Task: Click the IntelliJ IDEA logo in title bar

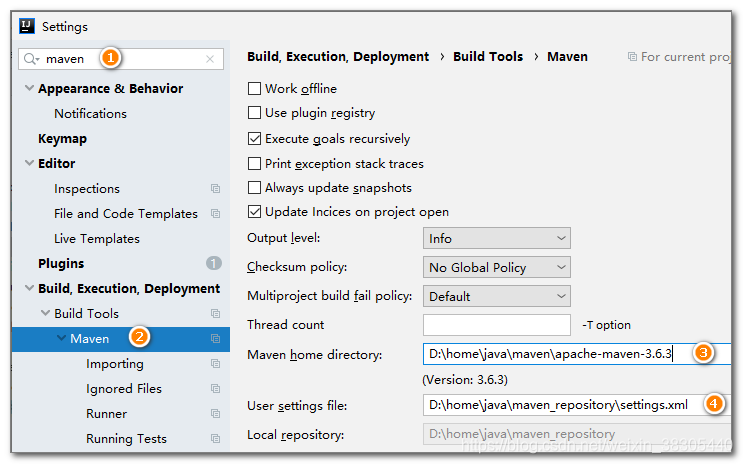Action: pyautogui.click(x=27, y=26)
